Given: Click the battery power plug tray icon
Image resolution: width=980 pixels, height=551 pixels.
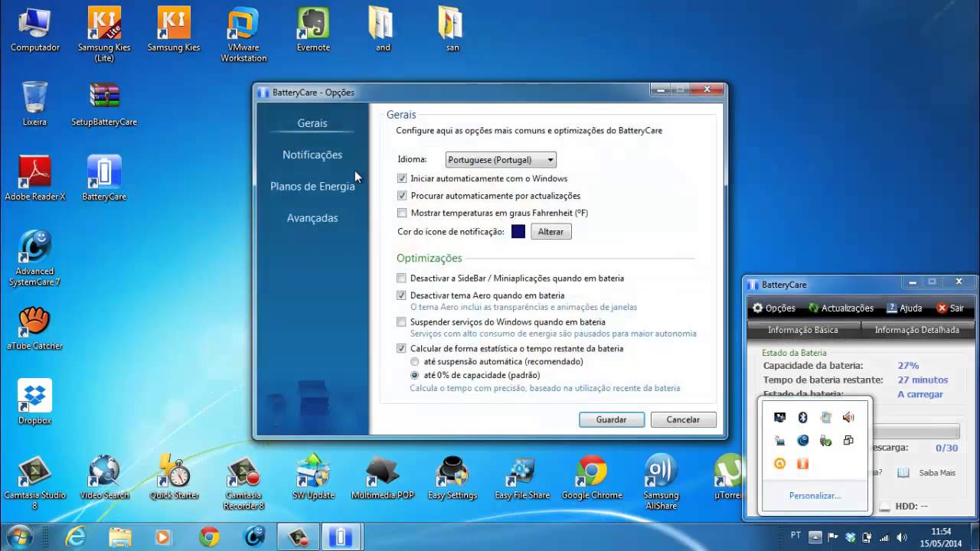Looking at the screenshot, I should pos(867,537).
